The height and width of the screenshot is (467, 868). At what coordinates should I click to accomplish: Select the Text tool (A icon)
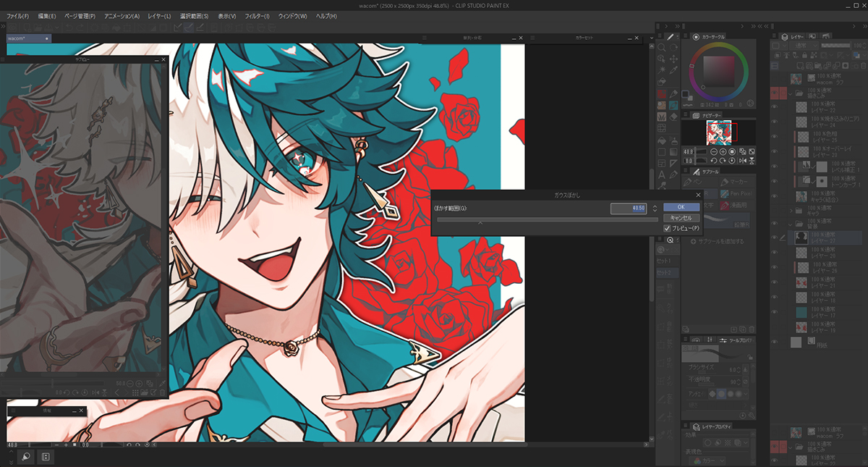coord(661,174)
